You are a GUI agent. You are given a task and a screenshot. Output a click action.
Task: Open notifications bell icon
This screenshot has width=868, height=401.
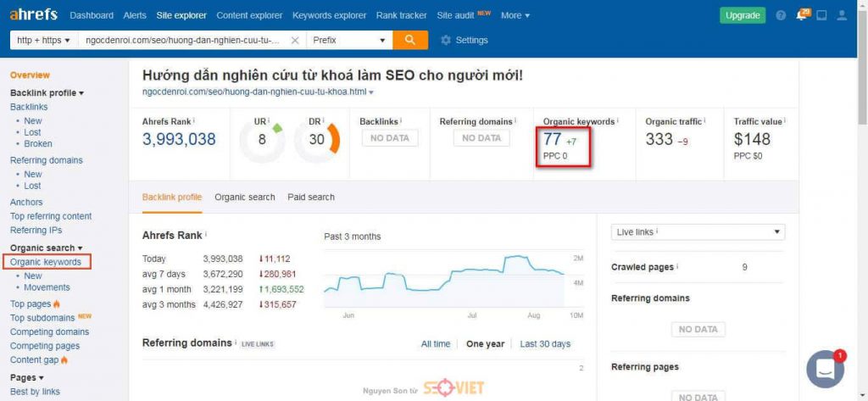tap(801, 15)
